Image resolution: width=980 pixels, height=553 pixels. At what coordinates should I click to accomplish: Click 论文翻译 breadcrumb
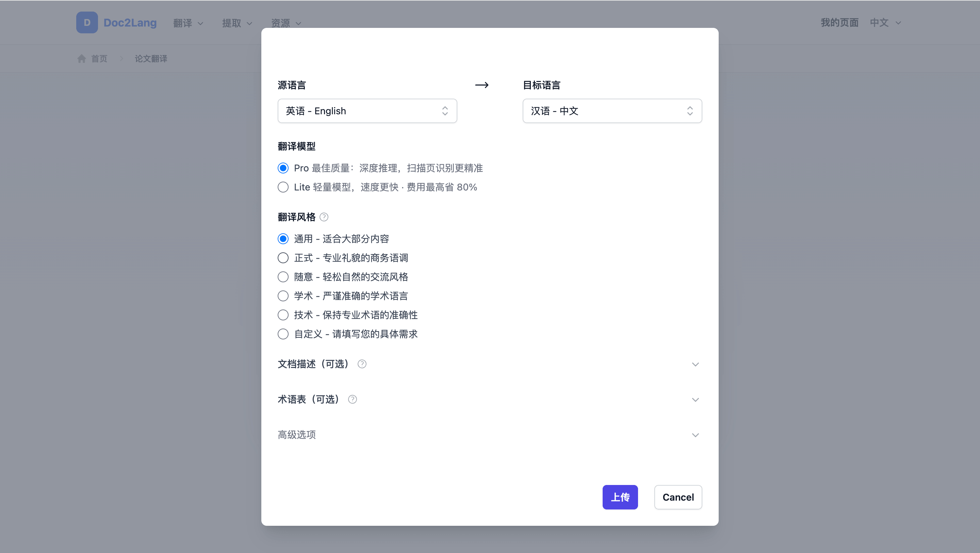coord(151,58)
